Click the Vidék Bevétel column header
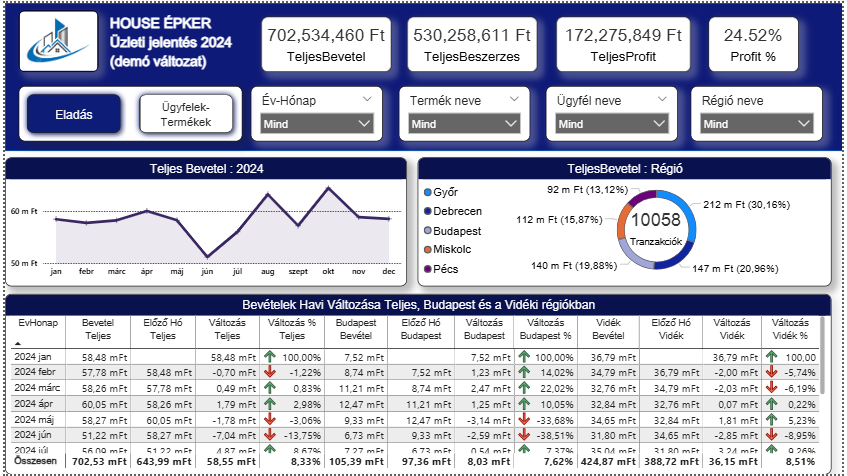847x476 pixels. [x=608, y=329]
